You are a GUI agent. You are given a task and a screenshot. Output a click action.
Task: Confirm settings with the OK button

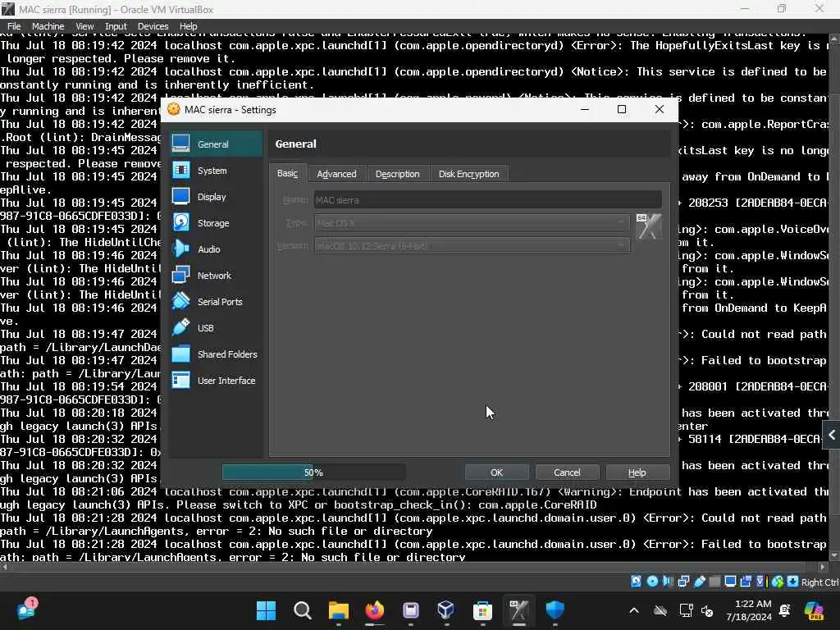496,472
